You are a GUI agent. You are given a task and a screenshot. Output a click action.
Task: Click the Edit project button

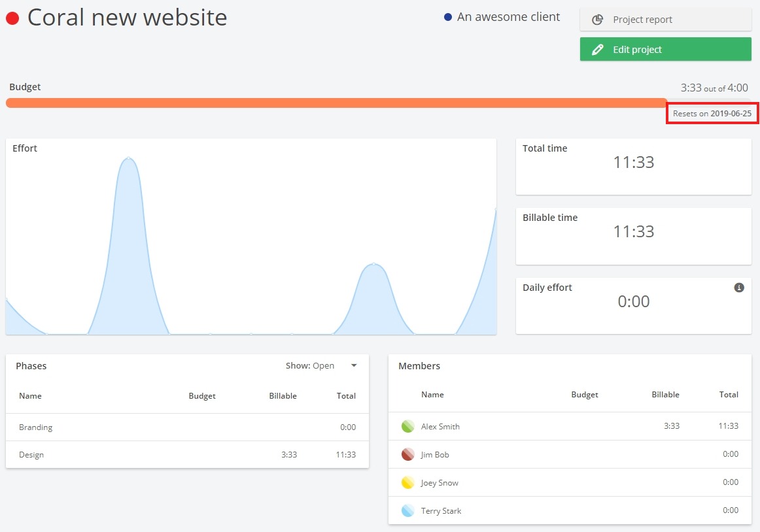click(665, 50)
